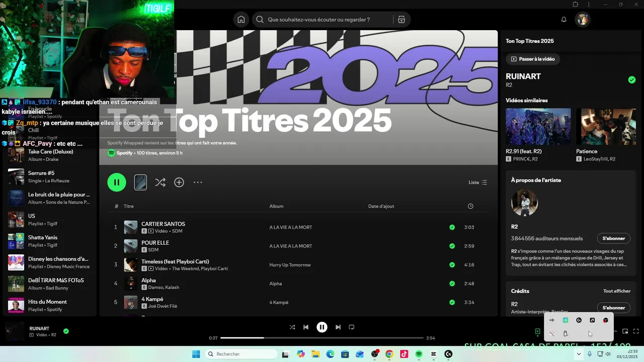644x362 pixels.
Task: Open 'DeBÍ TiRAR MáS FOToS' album in sidebar
Action: 50,284
